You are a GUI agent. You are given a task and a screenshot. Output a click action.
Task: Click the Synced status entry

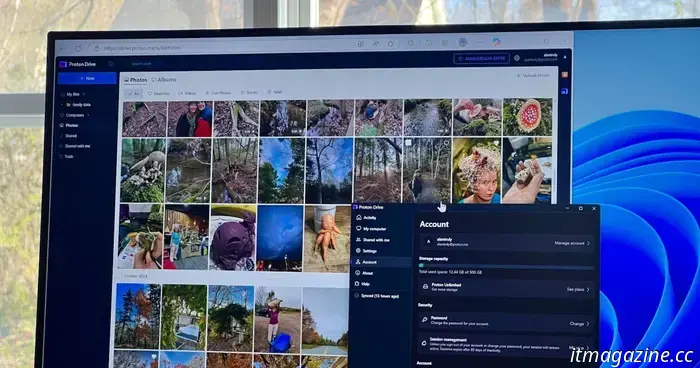click(376, 296)
